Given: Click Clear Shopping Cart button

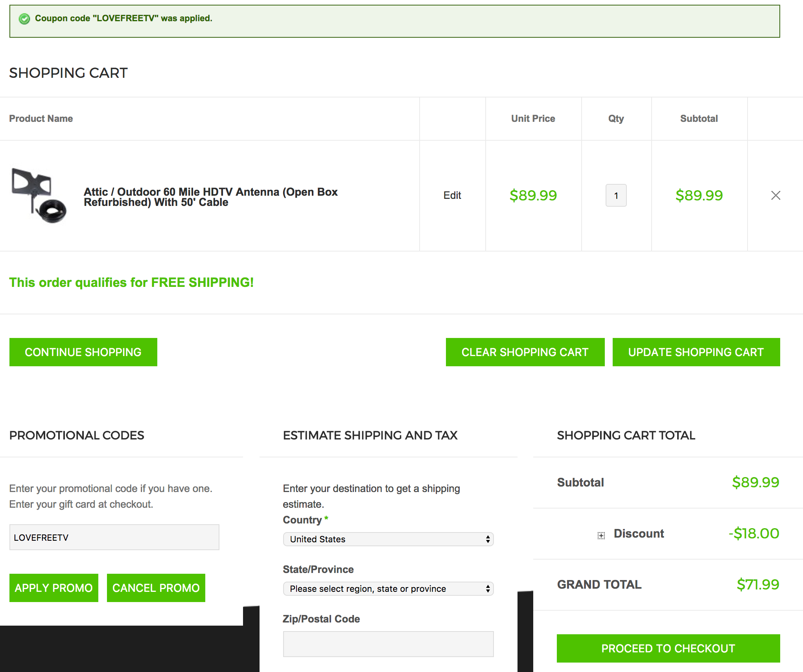Looking at the screenshot, I should coord(525,352).
